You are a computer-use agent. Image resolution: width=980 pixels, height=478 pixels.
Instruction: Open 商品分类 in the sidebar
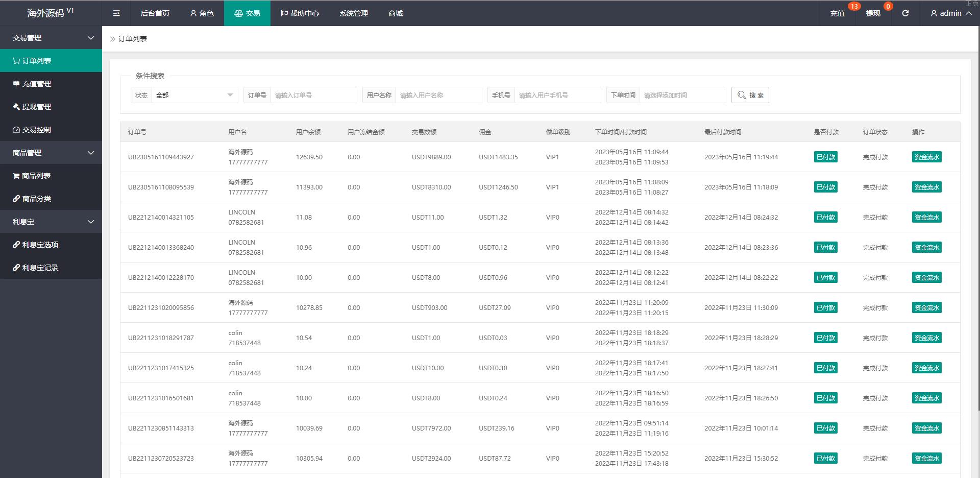click(37, 199)
